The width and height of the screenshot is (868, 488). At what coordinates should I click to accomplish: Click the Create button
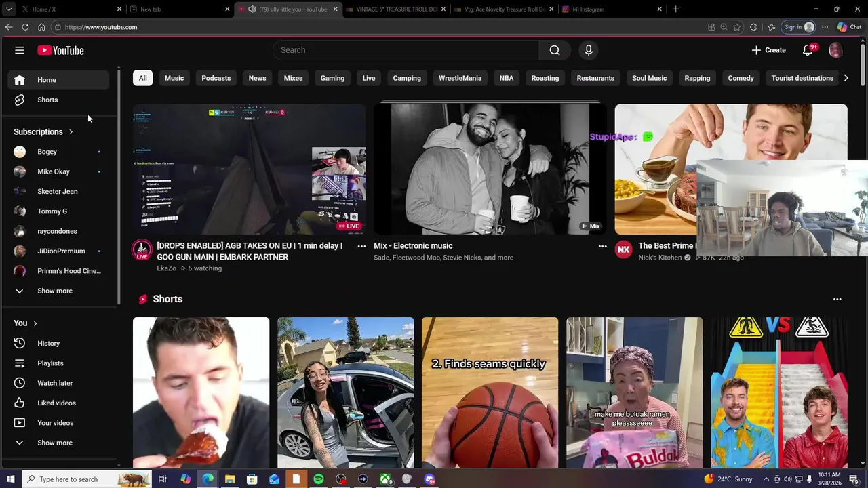(769, 50)
